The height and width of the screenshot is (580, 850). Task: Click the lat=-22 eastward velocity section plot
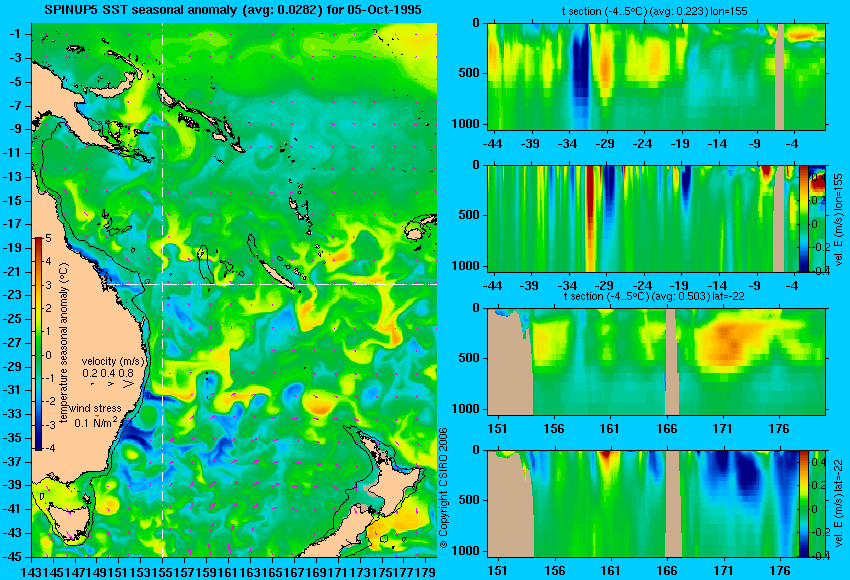coord(642,504)
